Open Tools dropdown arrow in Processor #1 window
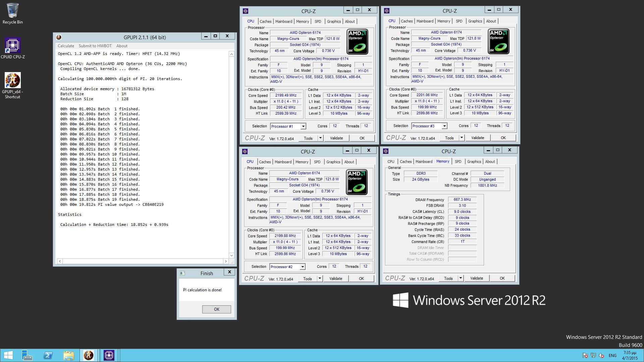This screenshot has height=362, width=644. pos(320,138)
